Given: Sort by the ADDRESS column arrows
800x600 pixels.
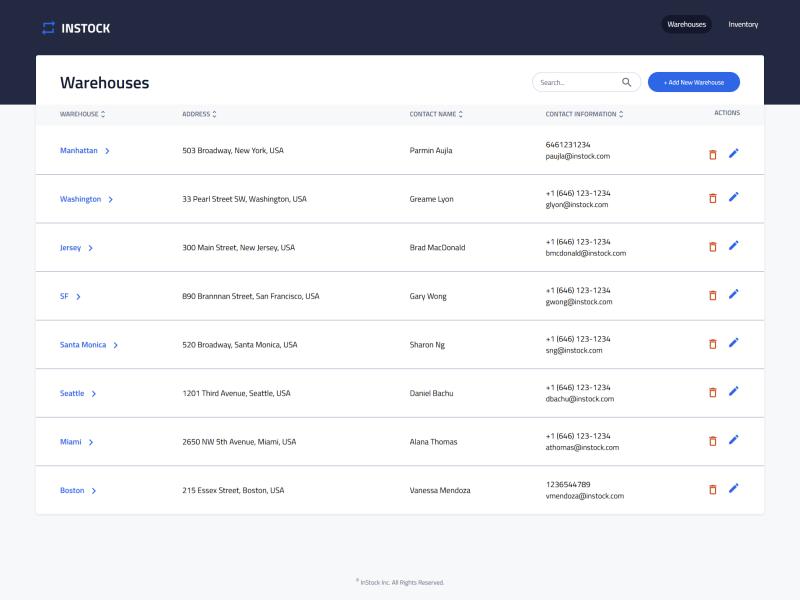Looking at the screenshot, I should (x=215, y=114).
